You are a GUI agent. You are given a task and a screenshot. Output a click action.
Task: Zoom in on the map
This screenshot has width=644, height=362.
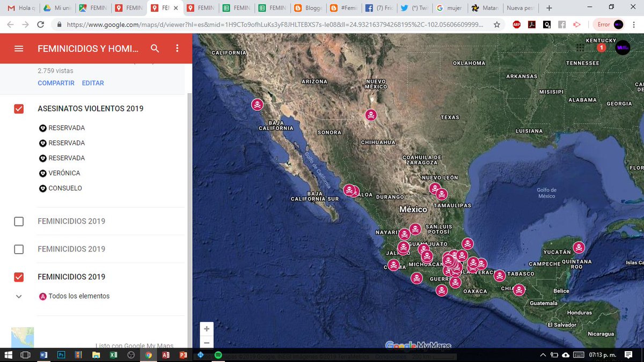point(207,328)
